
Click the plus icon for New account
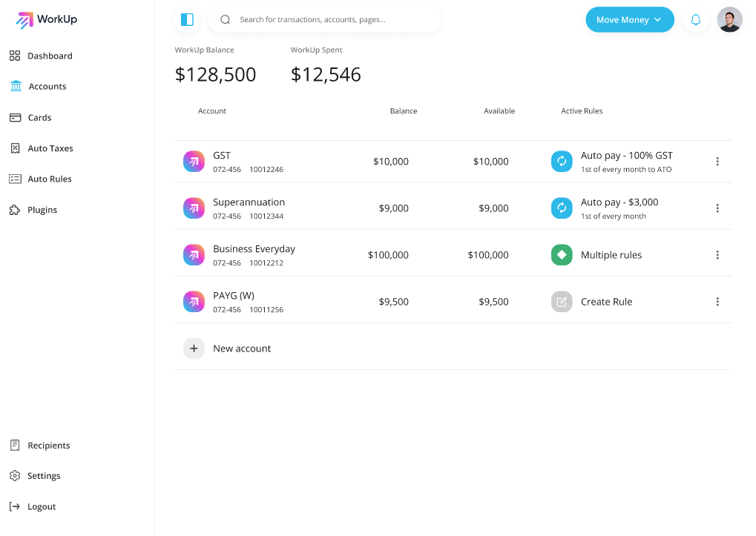tap(194, 348)
